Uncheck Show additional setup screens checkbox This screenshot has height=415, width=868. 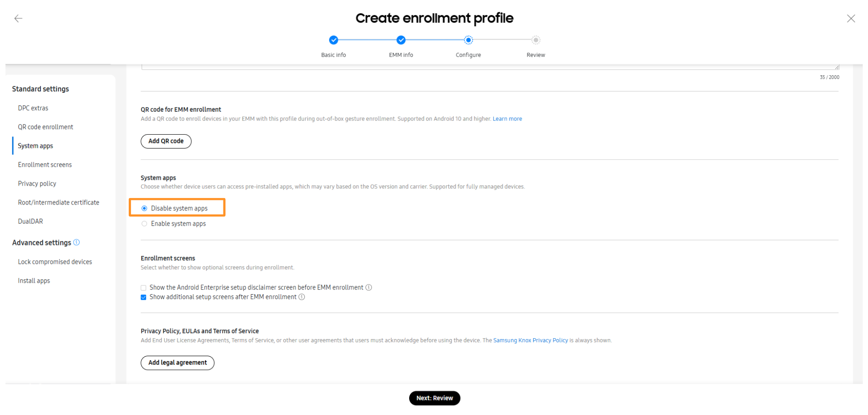pos(143,297)
